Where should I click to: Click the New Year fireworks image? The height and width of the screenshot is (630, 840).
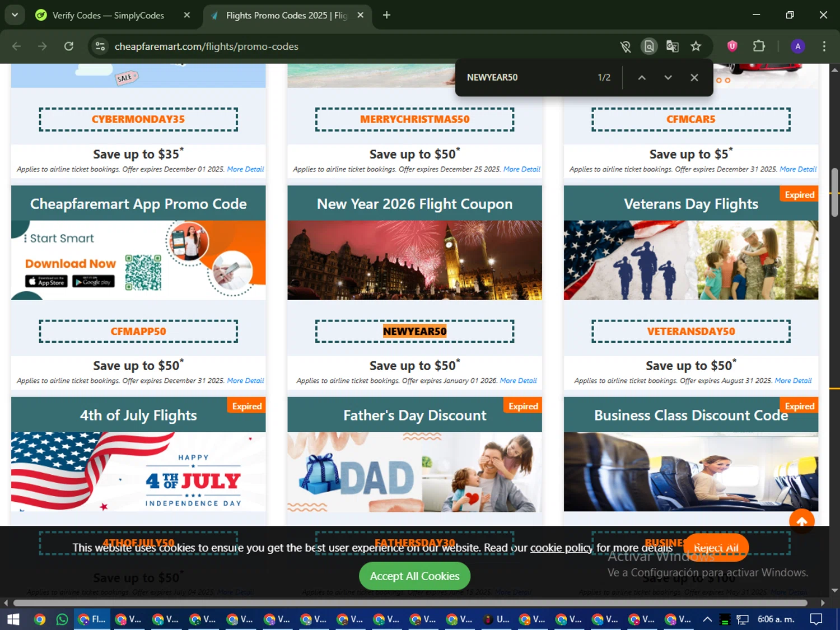pos(415,260)
